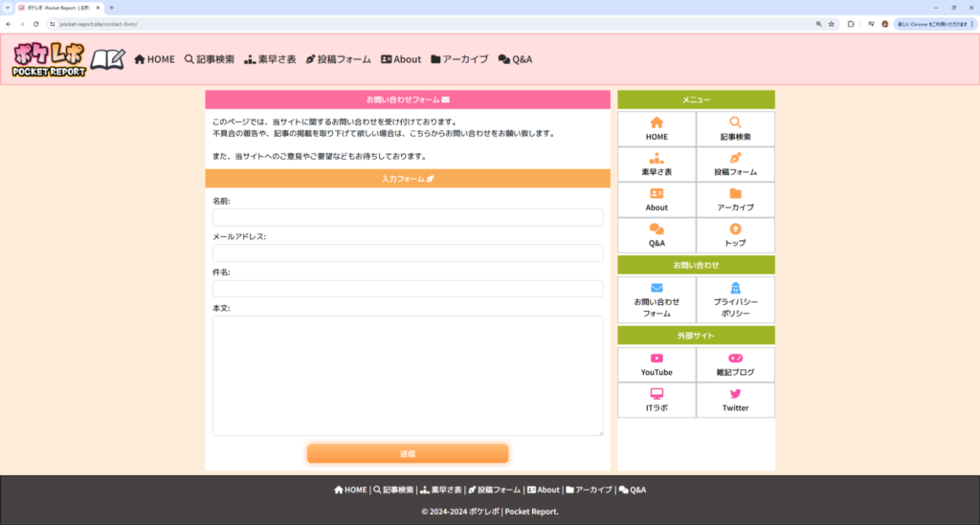Open 投稿フォーム in the top navigation
This screenshot has width=980, height=525.
338,59
